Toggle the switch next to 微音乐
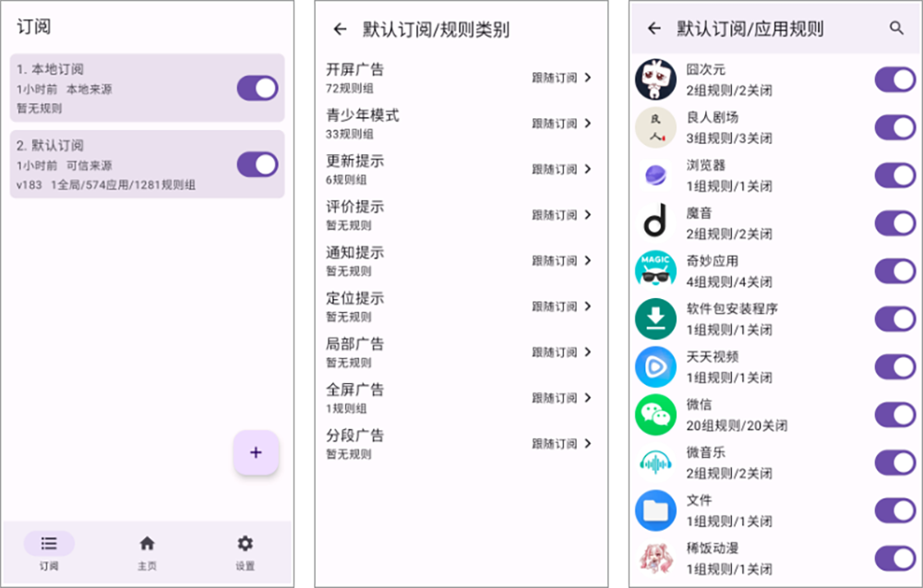 pos(892,462)
